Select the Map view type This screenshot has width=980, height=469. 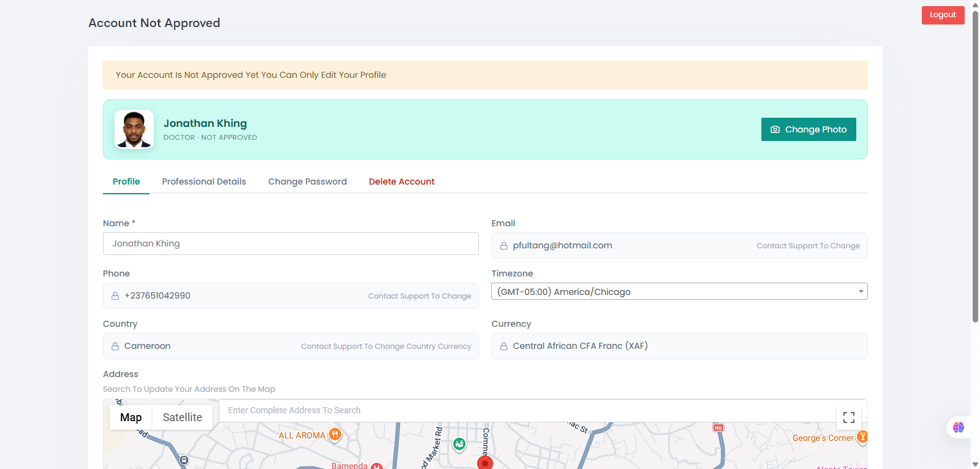coord(131,418)
